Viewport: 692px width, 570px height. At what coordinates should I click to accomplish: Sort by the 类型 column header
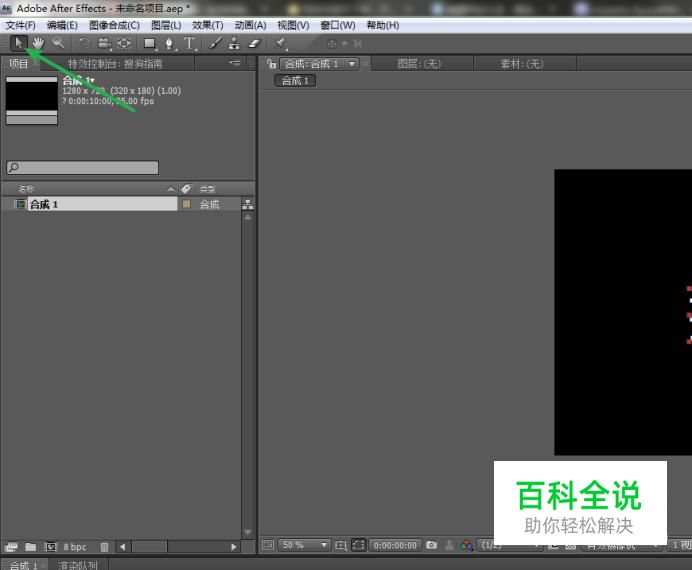point(207,189)
